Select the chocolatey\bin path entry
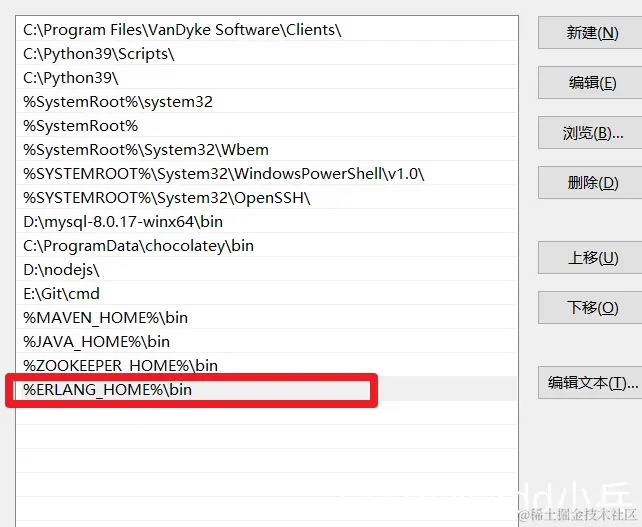Viewport: 642px width, 527px height. 267,245
